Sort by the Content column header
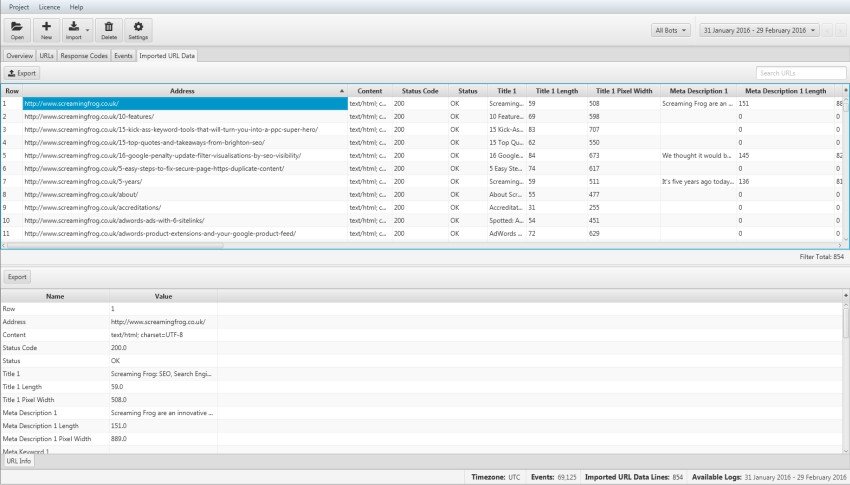 point(370,91)
